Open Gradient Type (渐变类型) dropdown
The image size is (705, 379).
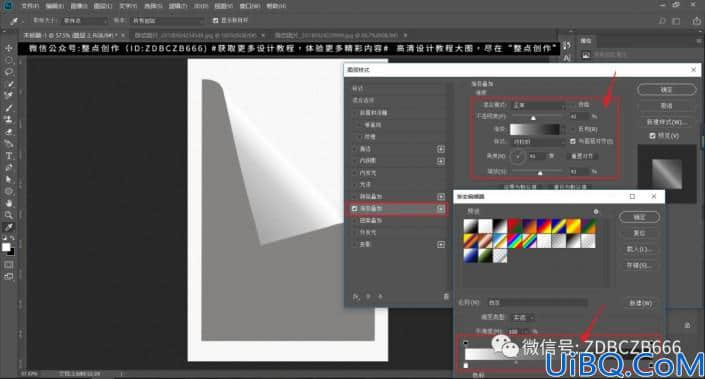point(523,317)
